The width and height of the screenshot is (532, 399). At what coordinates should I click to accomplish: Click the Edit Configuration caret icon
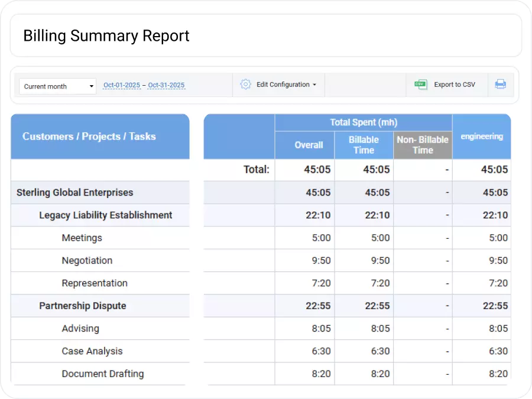[x=313, y=85]
